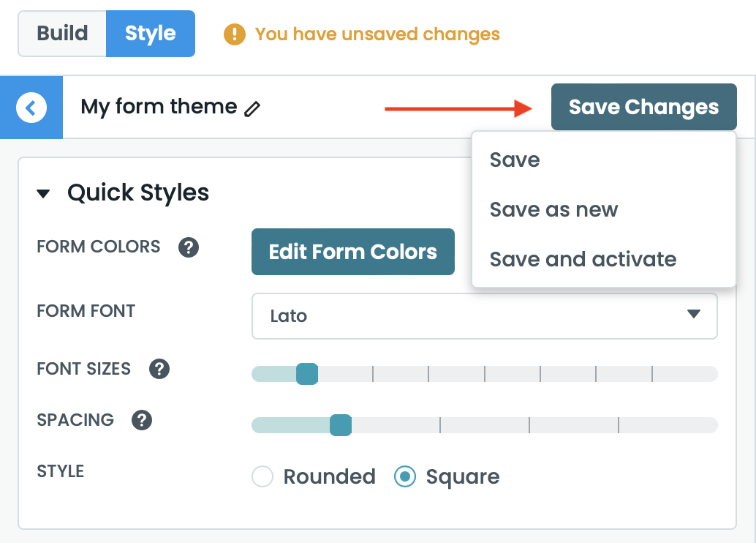
Task: Click the back arrow circle icon
Action: click(x=31, y=108)
